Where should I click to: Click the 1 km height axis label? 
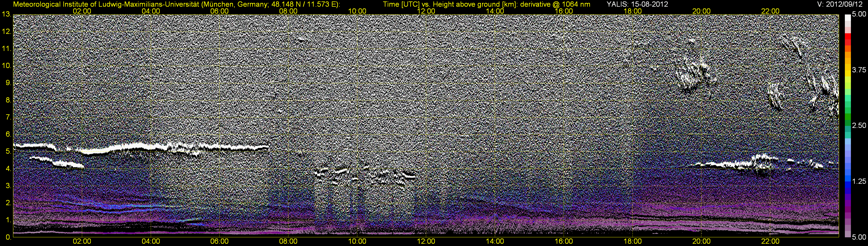pos(8,221)
